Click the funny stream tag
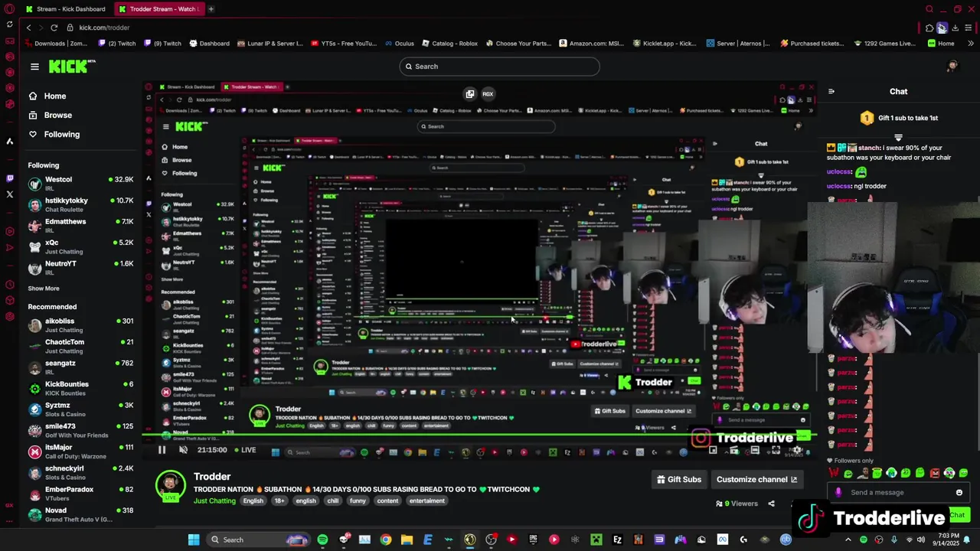Screen dimensions: 980x551 pos(358,501)
